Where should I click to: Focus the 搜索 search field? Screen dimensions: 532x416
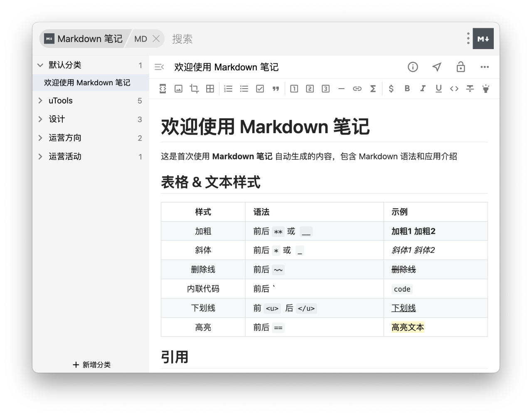click(182, 39)
